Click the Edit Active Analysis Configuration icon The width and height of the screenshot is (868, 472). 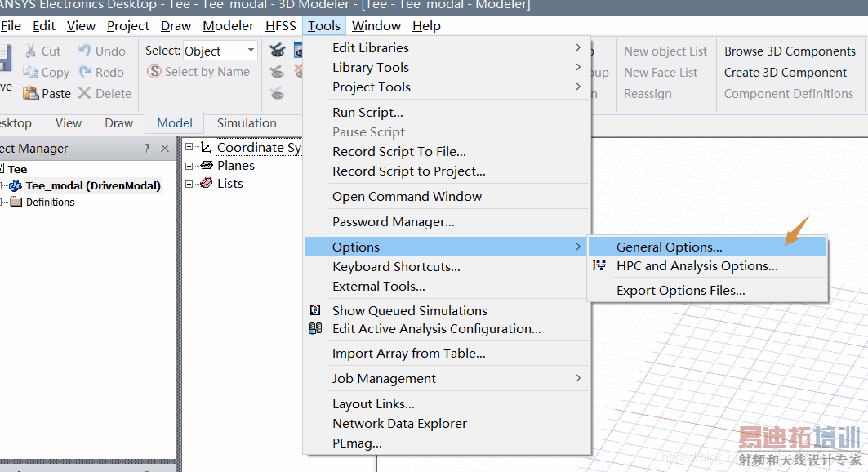315,328
